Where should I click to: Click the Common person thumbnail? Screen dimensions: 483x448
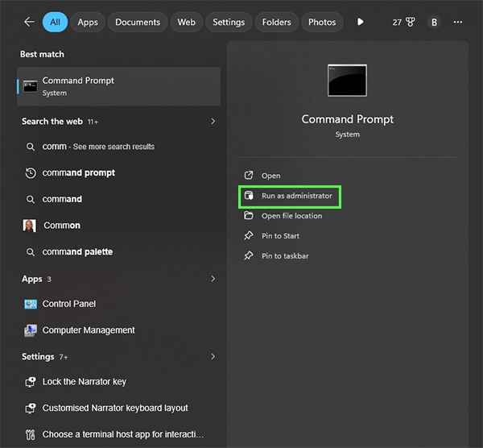pyautogui.click(x=30, y=226)
